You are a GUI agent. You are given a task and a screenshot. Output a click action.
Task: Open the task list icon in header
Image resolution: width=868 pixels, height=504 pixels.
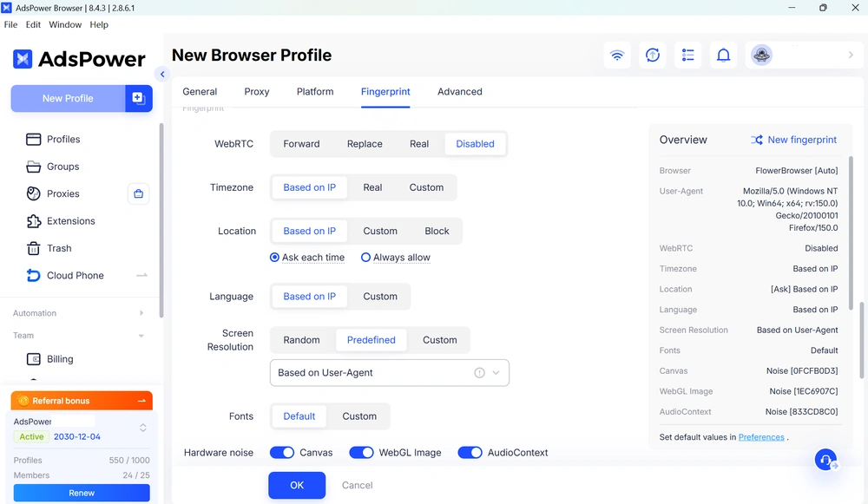(x=688, y=56)
